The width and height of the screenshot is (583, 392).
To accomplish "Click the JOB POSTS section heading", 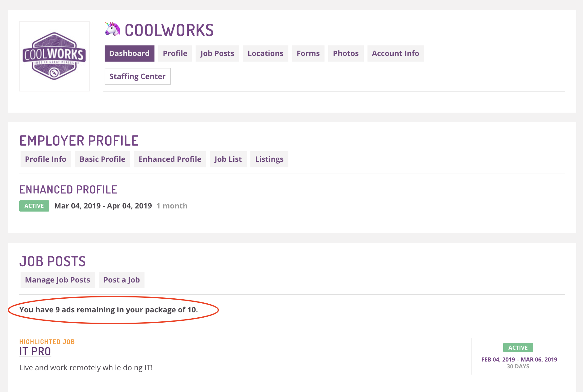I will click(x=52, y=261).
